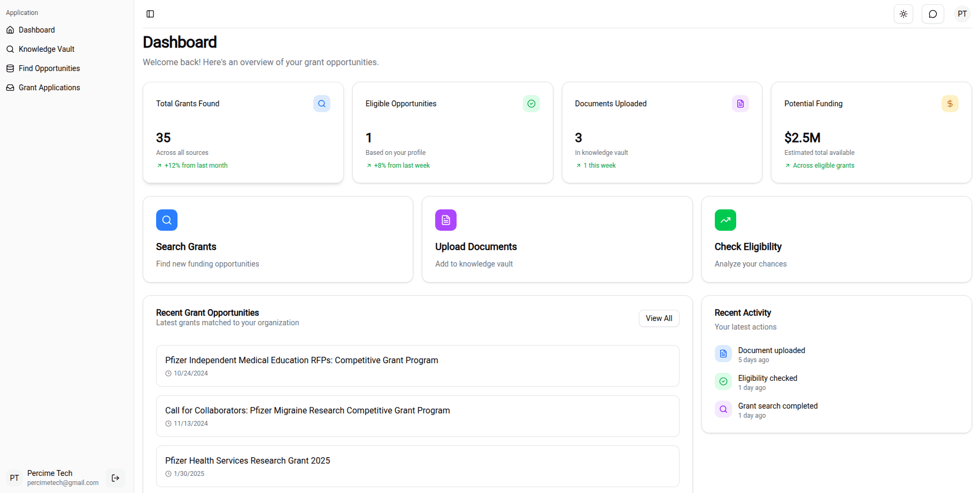
Task: Open Knowledge Vault from the sidebar
Action: coord(46,49)
